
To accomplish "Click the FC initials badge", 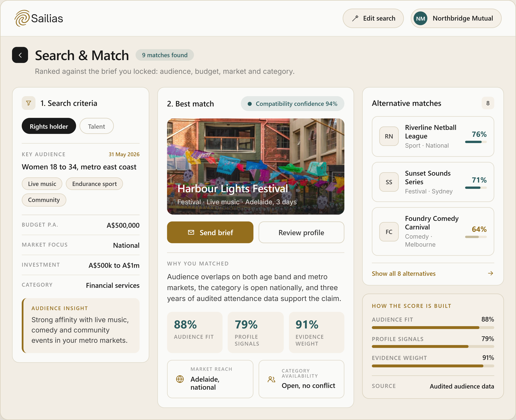I will tap(389, 232).
